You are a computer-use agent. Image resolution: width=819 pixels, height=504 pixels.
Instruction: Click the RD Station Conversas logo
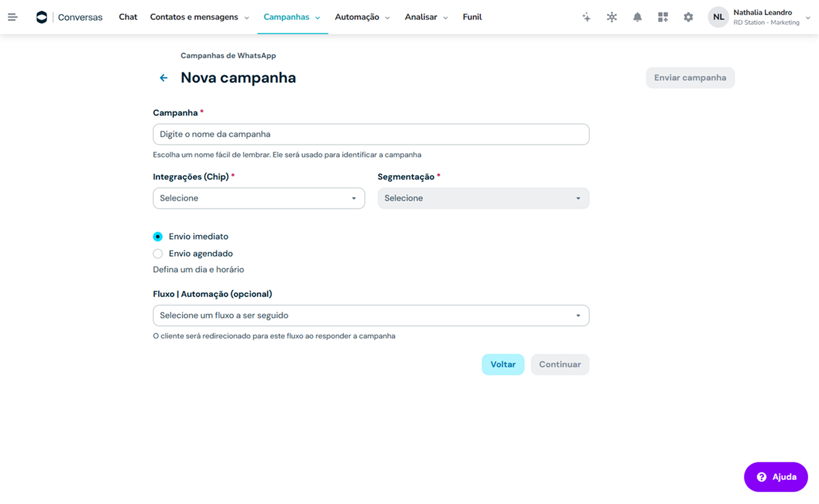point(42,17)
